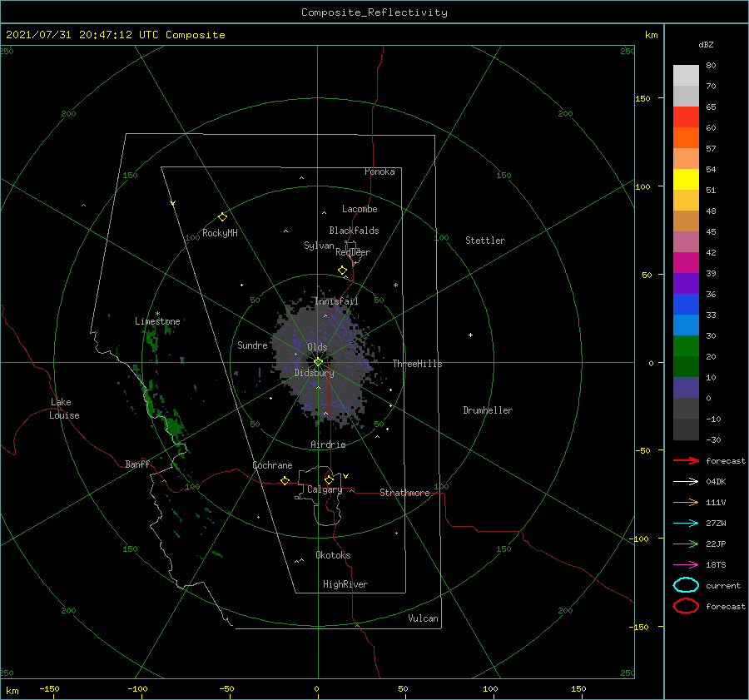Click the Lake Louise label
Viewport: 749px width, 700px height.
[64, 409]
